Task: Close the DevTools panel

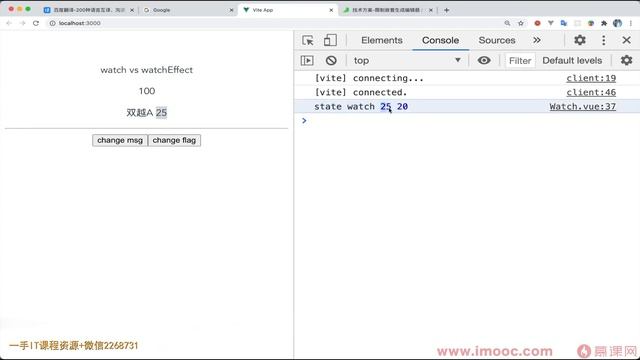Action: click(x=627, y=40)
